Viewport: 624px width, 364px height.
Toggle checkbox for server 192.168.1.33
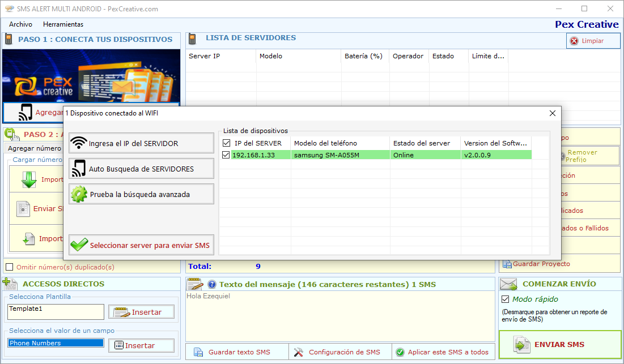(226, 155)
